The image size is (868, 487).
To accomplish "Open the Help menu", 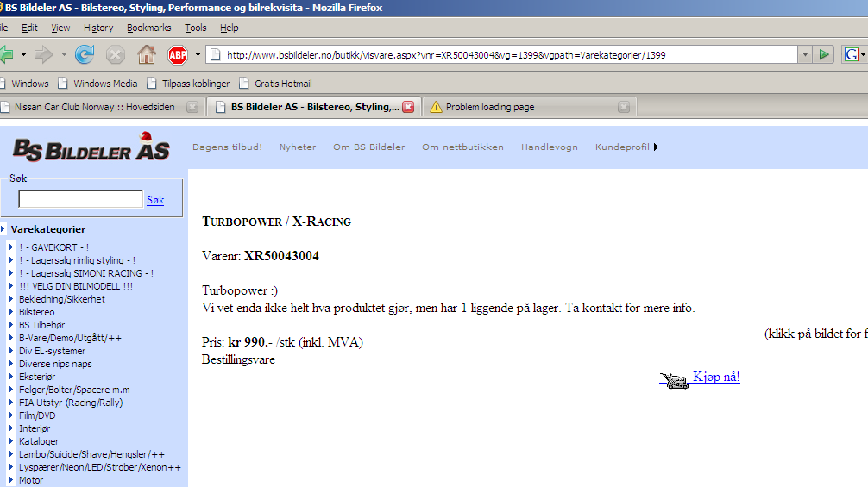I will (x=230, y=28).
